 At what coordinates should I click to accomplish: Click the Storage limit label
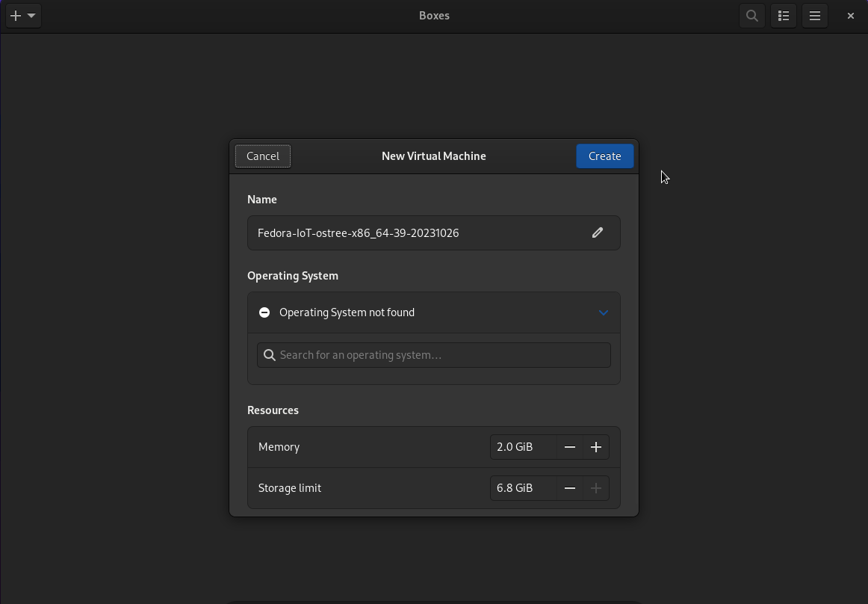[x=290, y=488]
